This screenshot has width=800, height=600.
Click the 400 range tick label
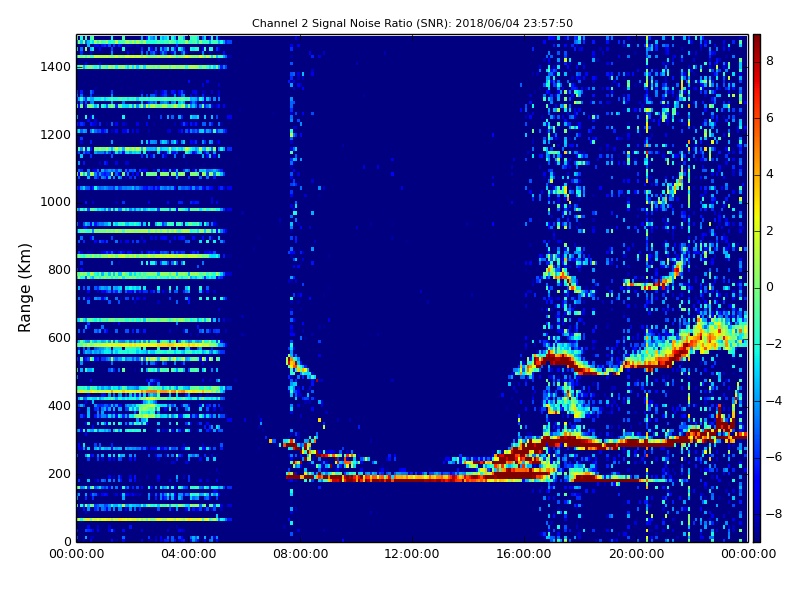tap(60, 406)
